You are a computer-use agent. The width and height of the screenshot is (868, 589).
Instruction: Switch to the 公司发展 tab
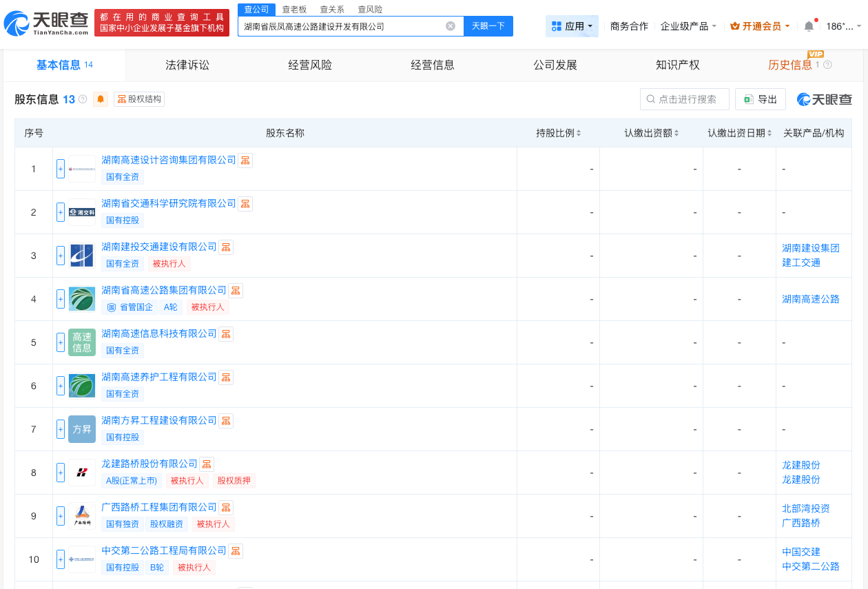(x=555, y=65)
